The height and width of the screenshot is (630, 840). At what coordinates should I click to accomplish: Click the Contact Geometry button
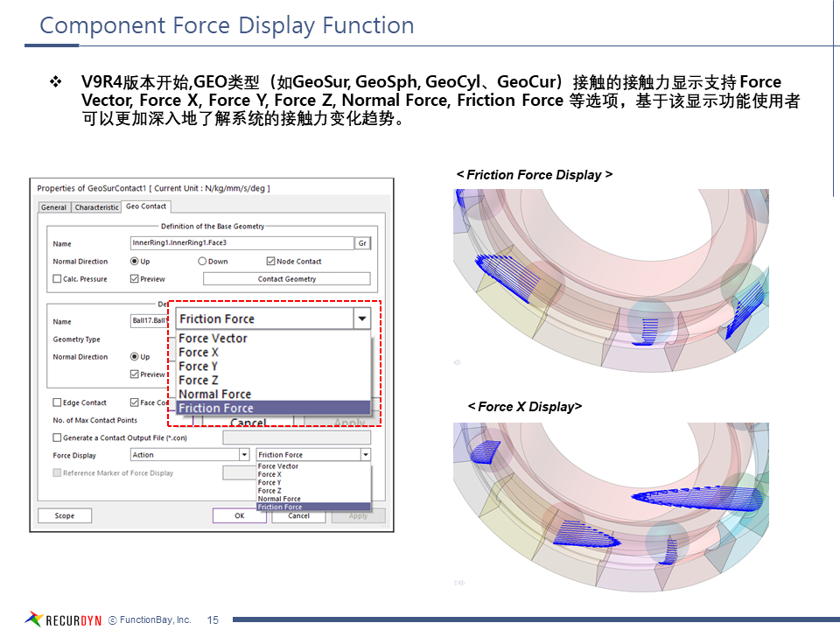(x=286, y=279)
